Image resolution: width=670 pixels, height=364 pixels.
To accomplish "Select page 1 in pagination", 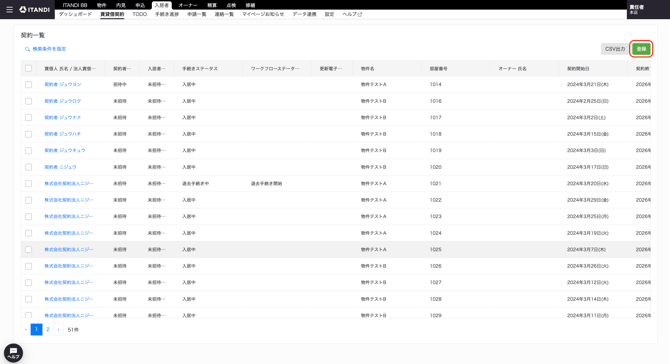I will [36, 329].
